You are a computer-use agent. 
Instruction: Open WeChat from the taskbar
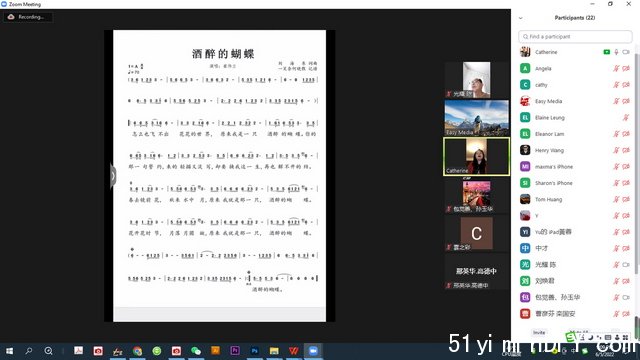click(x=196, y=351)
